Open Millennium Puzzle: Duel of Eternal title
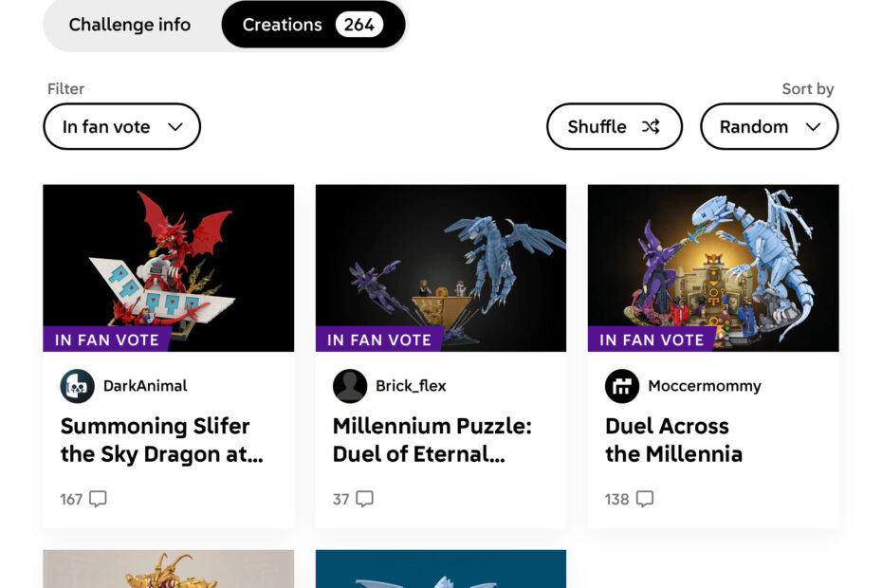The height and width of the screenshot is (588, 882). pyautogui.click(x=432, y=440)
